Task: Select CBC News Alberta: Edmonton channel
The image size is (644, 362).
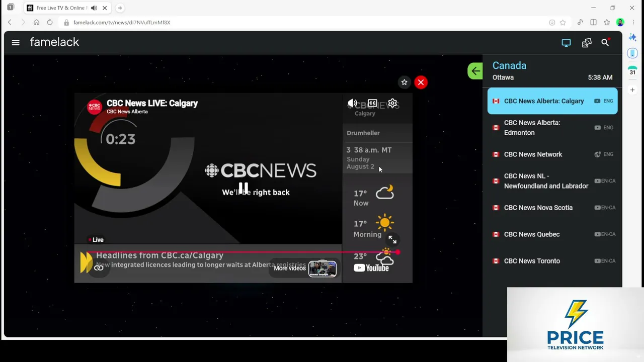Action: click(552, 128)
